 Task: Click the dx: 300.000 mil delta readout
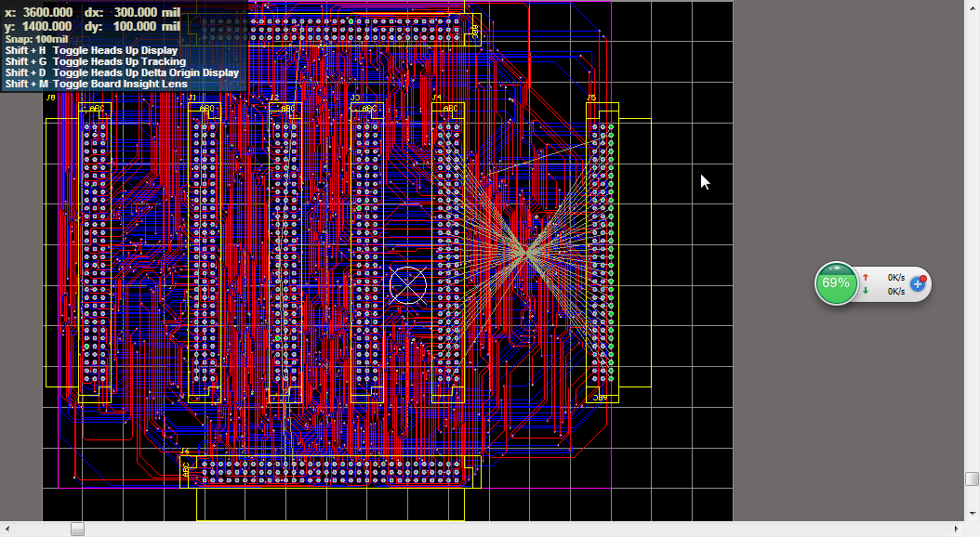(x=133, y=12)
